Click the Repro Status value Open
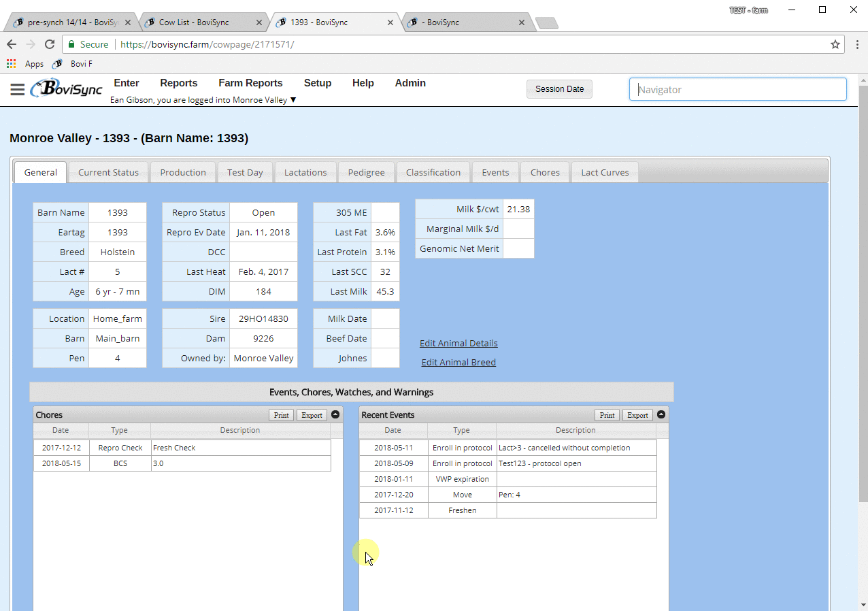The height and width of the screenshot is (611, 868). [263, 212]
